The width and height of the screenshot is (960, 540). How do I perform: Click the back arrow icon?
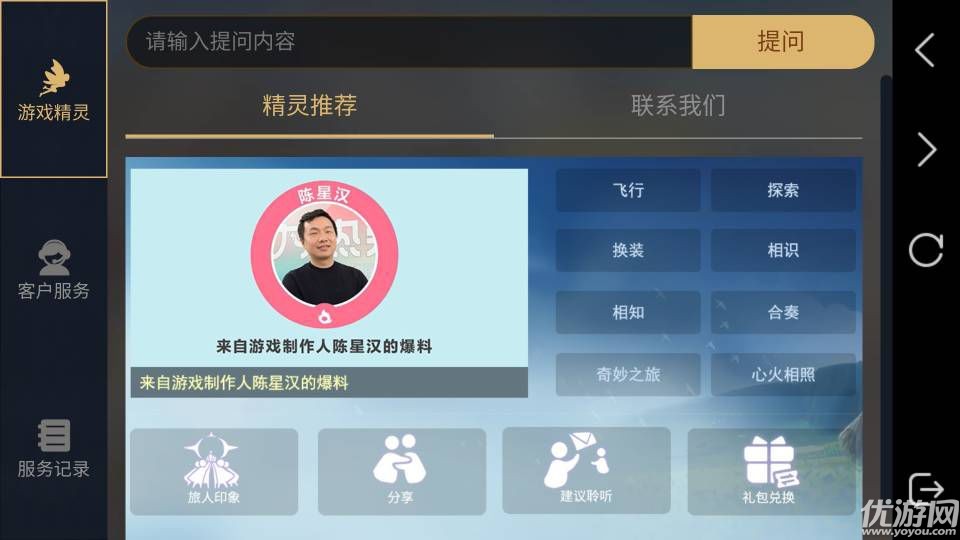click(925, 50)
